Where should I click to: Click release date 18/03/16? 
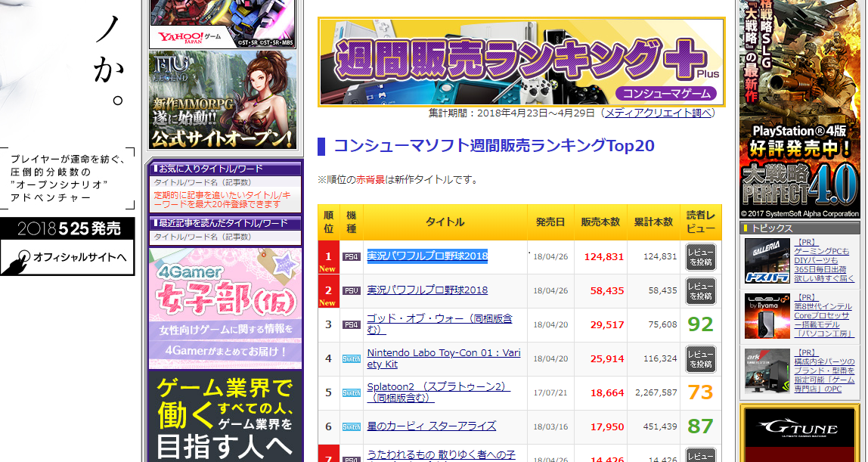pos(550,426)
